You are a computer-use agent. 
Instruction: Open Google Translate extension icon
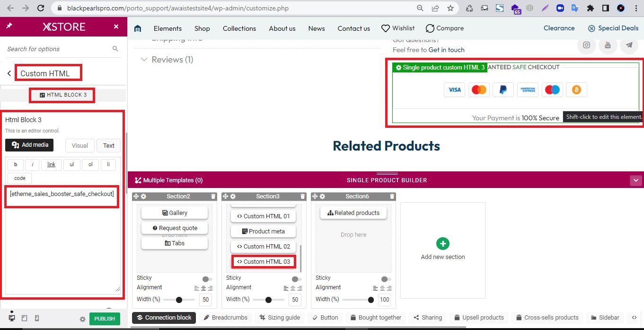(575, 8)
